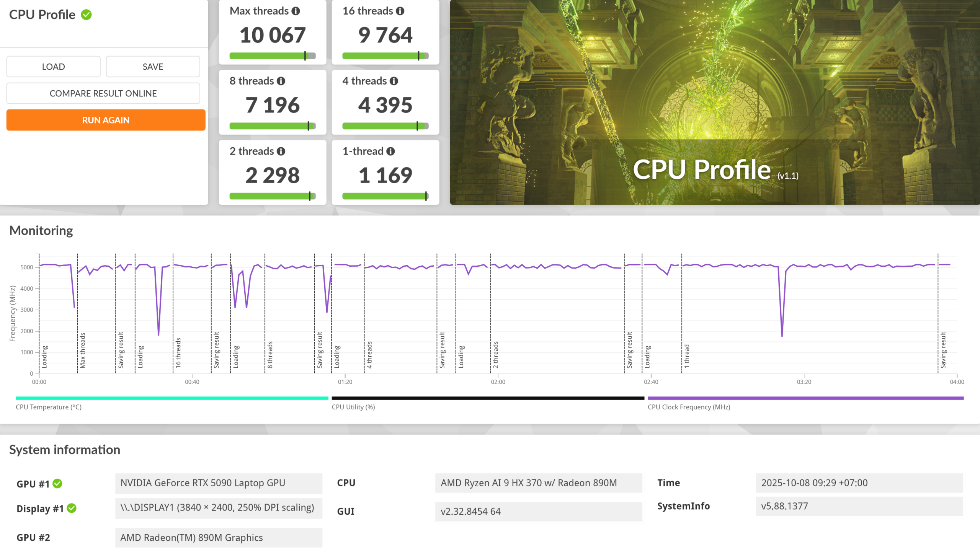This screenshot has width=980, height=551.
Task: Click Display #1 green checkmark icon
Action: pos(72,508)
